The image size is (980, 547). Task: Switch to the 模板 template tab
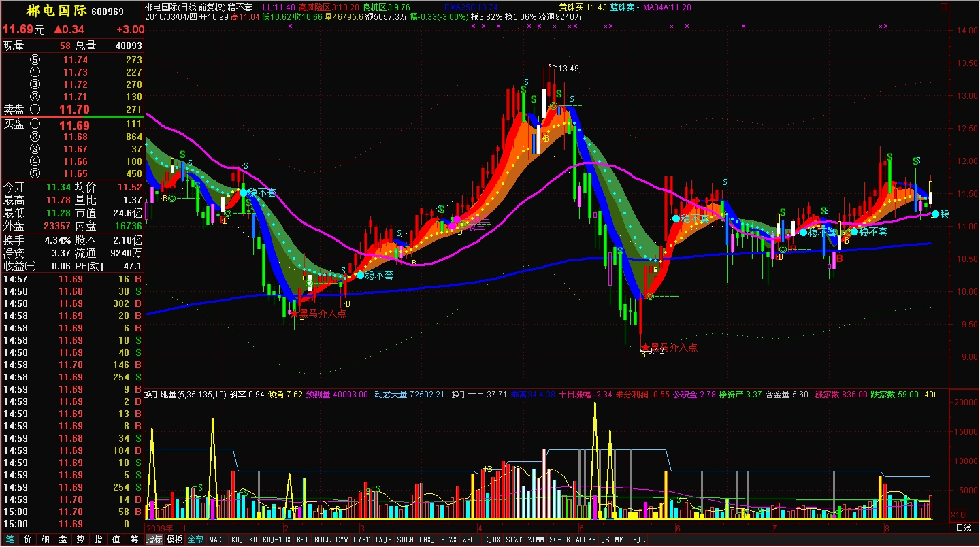(174, 540)
